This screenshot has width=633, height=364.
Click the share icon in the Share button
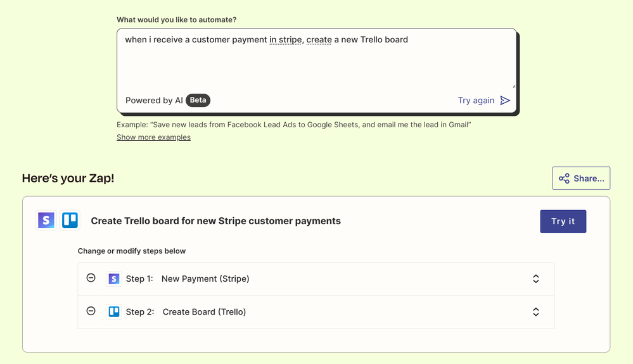[x=564, y=178]
